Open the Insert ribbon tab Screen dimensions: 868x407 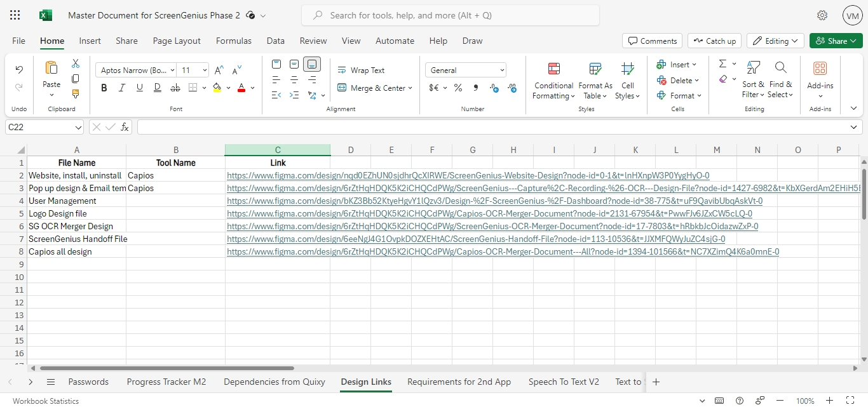pos(90,41)
